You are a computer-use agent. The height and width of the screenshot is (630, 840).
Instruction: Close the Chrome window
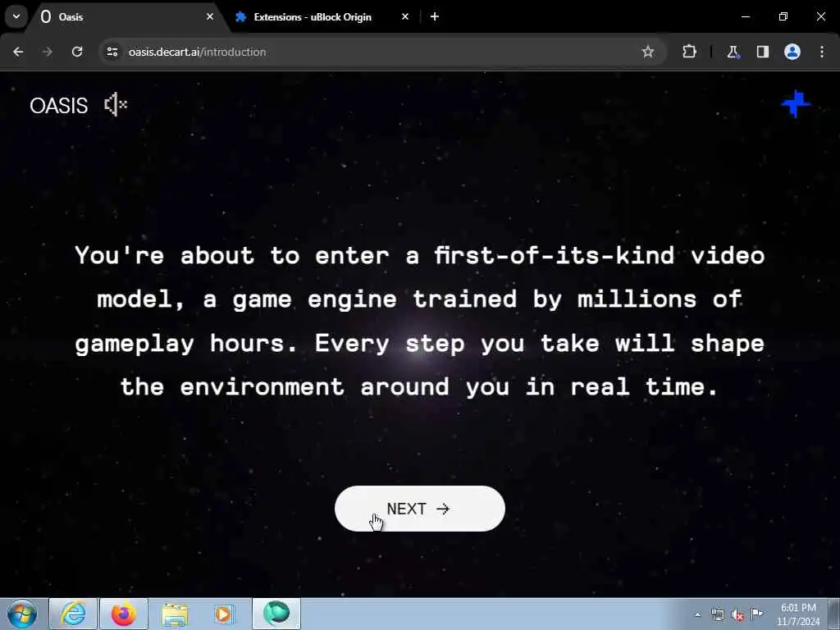(820, 16)
